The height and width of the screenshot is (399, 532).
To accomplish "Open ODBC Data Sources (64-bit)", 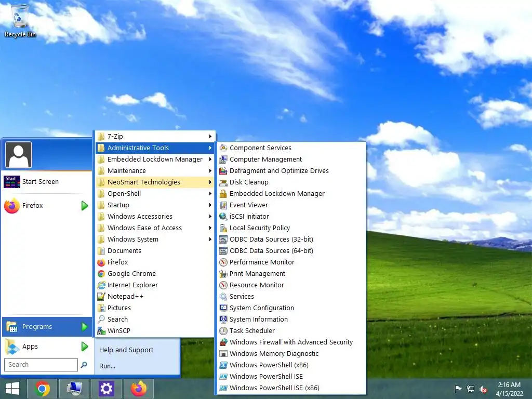I will (291, 251).
